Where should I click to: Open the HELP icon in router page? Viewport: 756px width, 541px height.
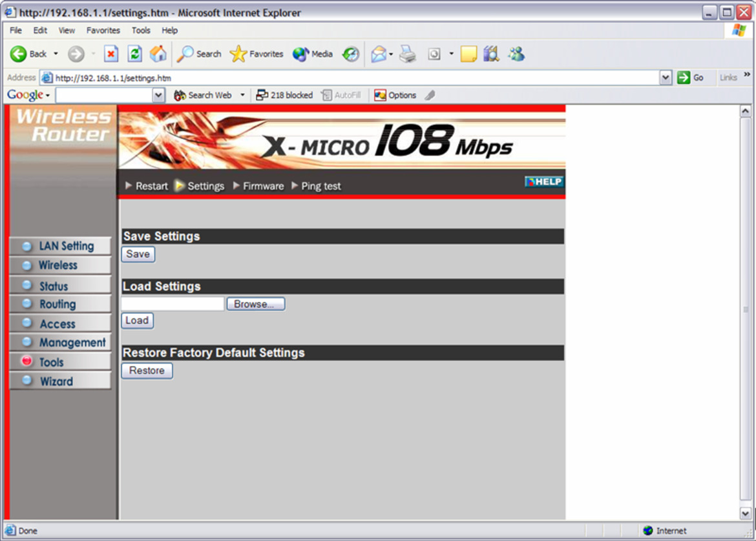(544, 181)
